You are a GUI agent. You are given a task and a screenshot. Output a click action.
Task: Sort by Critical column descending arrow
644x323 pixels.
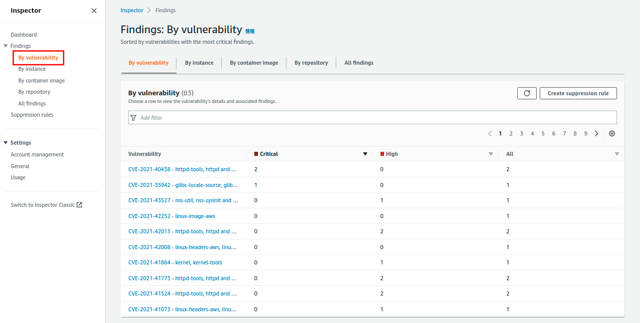click(365, 154)
